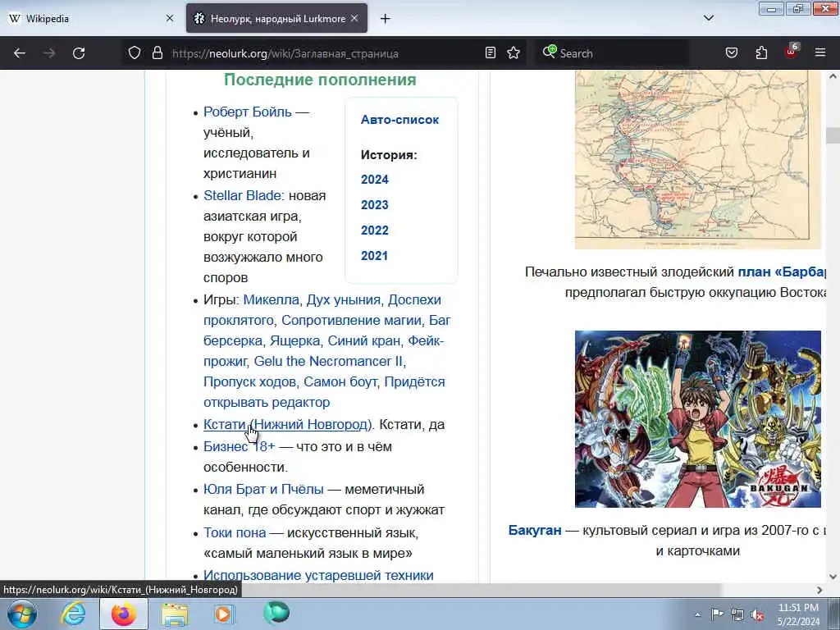The width and height of the screenshot is (840, 630).
Task: Reload the current page
Action: pyautogui.click(x=79, y=53)
